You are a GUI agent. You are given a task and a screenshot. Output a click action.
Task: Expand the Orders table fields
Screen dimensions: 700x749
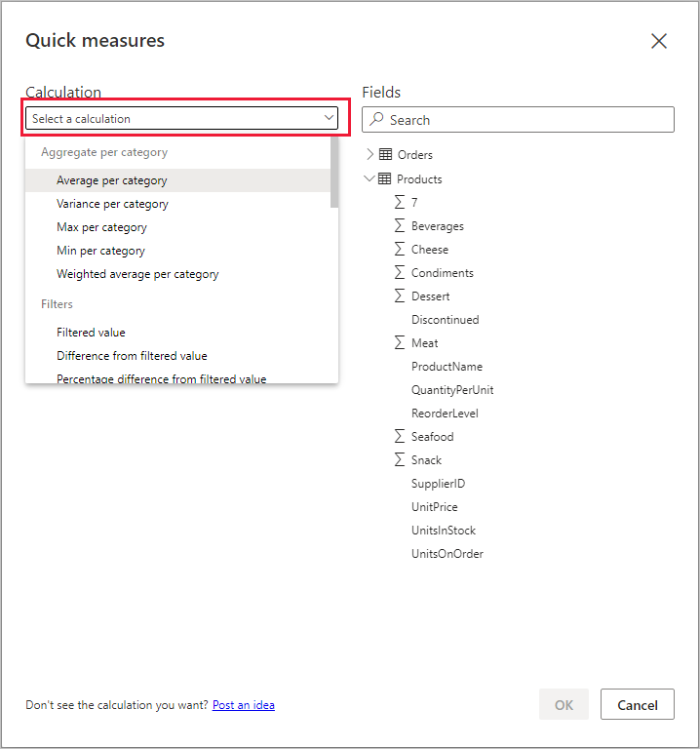(369, 154)
